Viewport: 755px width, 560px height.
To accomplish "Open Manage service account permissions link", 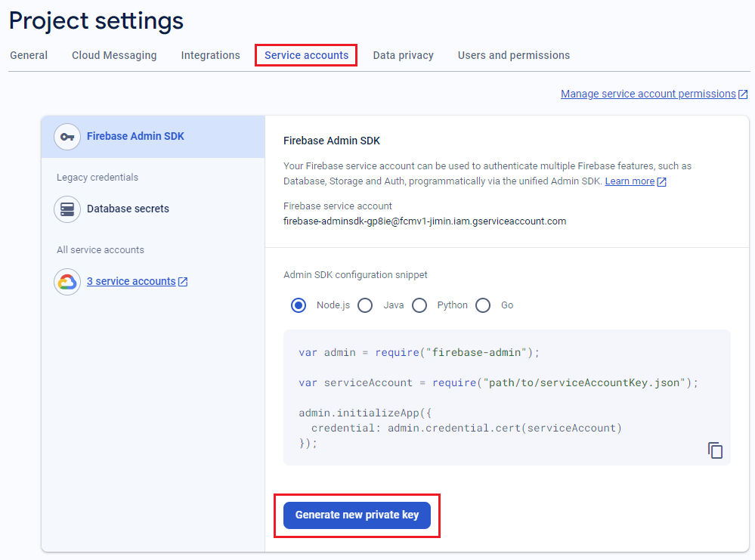I will pyautogui.click(x=648, y=94).
